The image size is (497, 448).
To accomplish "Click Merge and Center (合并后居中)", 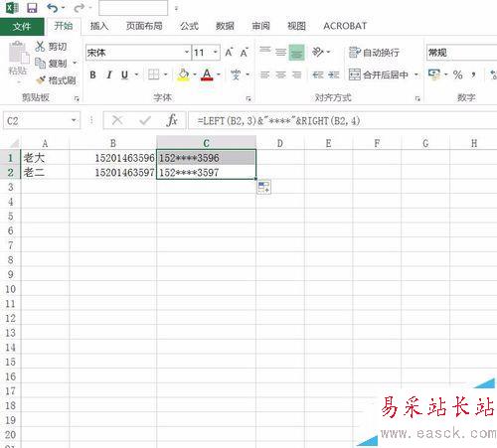I will 379,75.
